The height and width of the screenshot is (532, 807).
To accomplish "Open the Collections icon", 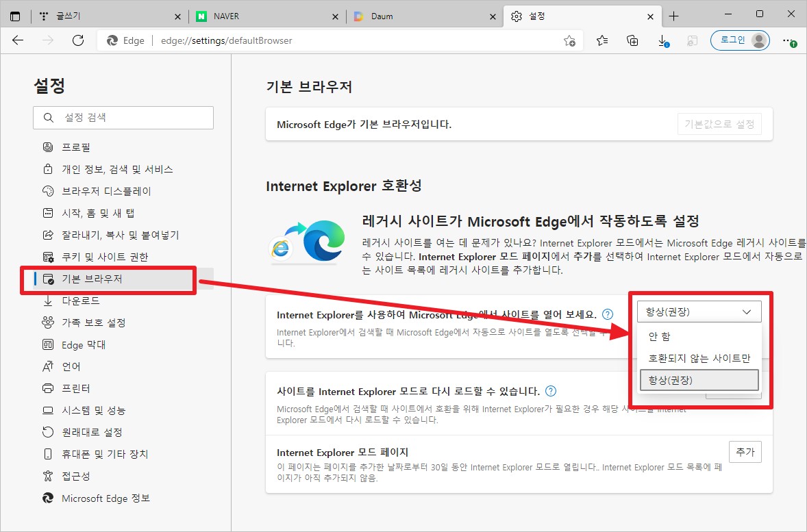I will 632,40.
